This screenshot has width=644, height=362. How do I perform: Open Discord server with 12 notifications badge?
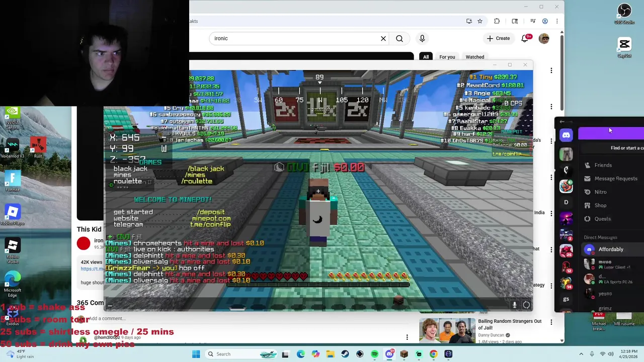point(566,267)
